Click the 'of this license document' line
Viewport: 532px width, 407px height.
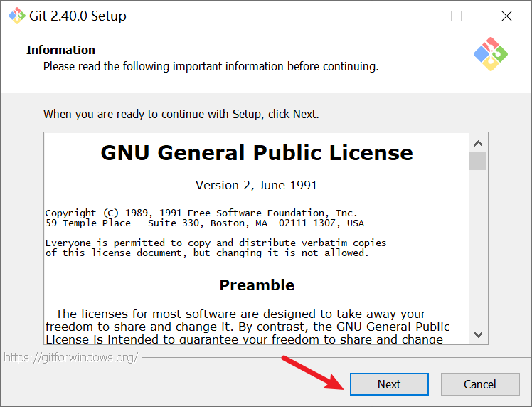[207, 253]
